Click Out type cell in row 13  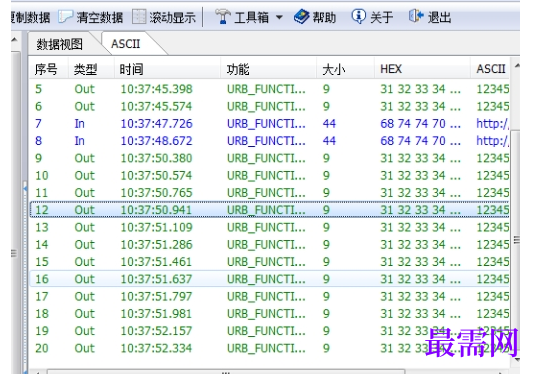click(84, 227)
